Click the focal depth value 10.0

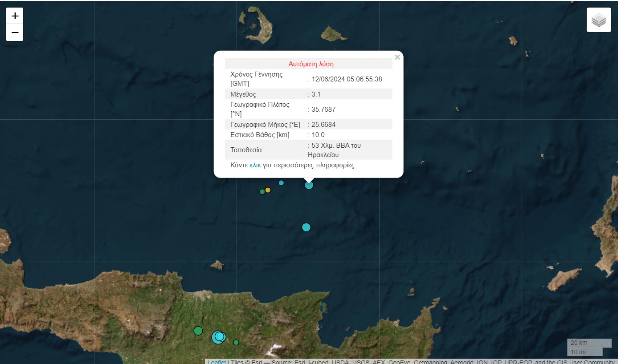click(x=318, y=135)
